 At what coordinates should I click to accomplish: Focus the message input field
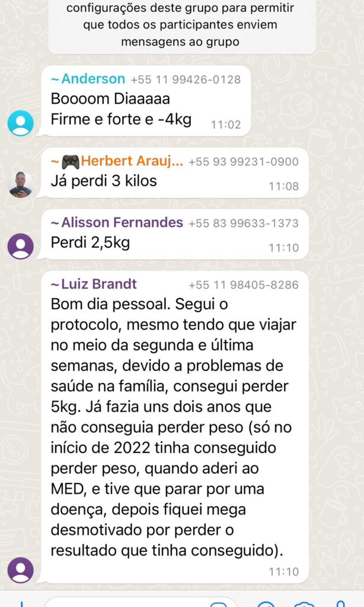[141, 602]
